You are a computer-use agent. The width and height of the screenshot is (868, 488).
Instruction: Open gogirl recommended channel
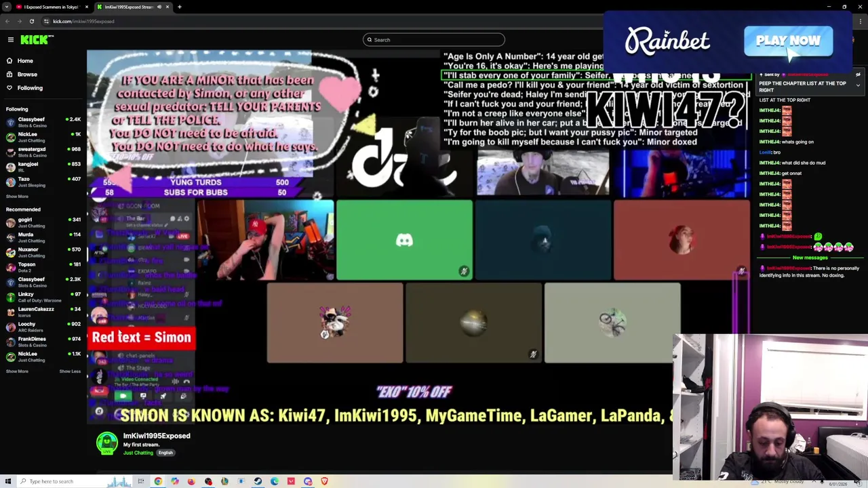point(43,222)
